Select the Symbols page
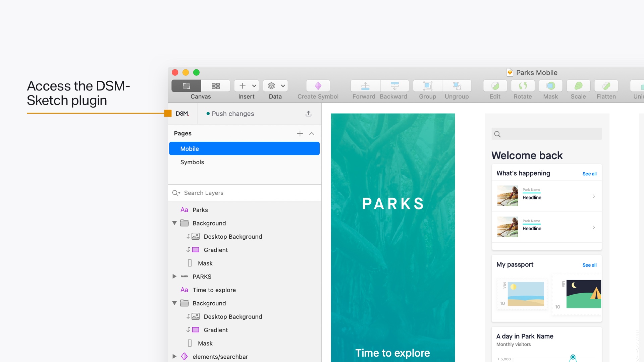 point(192,162)
